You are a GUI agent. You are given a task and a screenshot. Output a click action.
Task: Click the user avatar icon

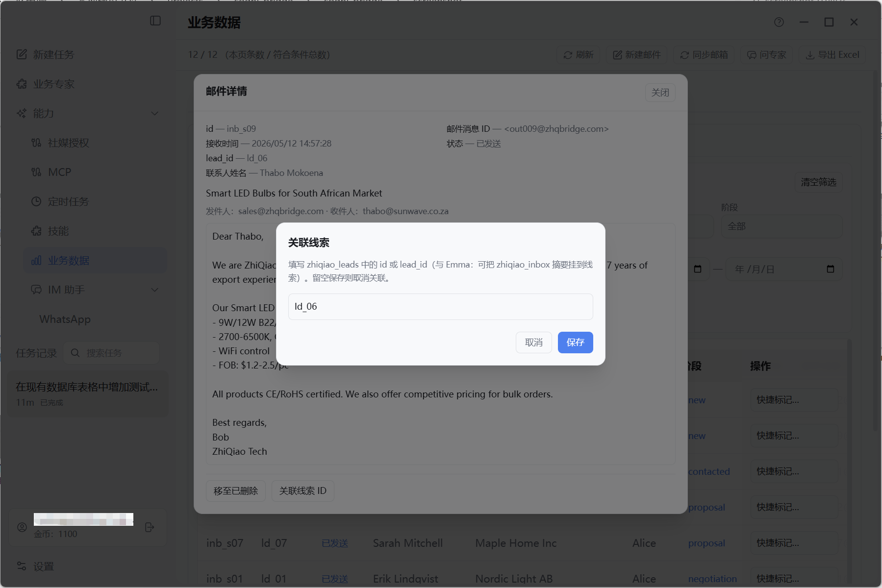22,527
